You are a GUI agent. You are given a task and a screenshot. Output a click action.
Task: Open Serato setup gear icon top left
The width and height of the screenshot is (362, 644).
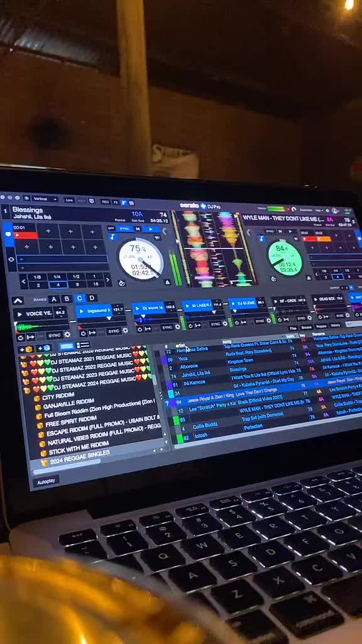pyautogui.click(x=27, y=198)
